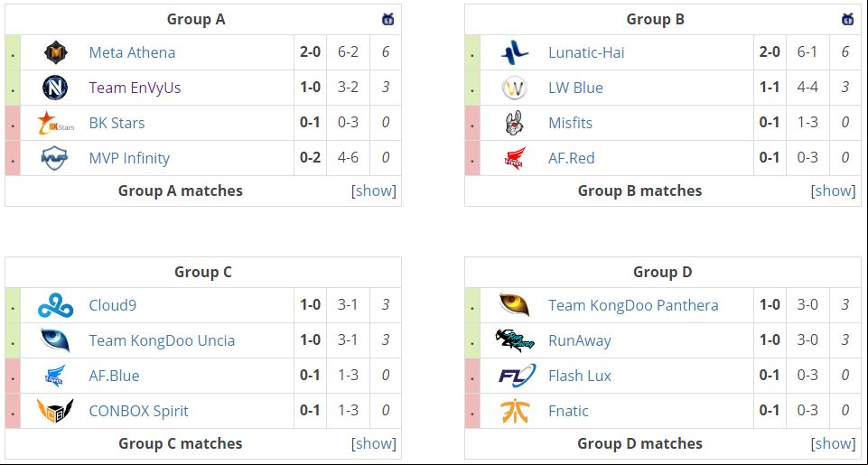Show the Group C matches
The height and width of the screenshot is (465, 868).
(374, 443)
